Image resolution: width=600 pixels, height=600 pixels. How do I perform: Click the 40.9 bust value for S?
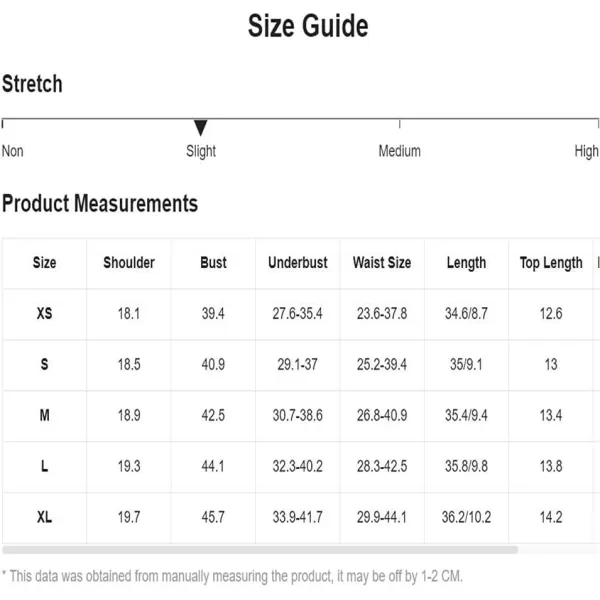coord(213,364)
